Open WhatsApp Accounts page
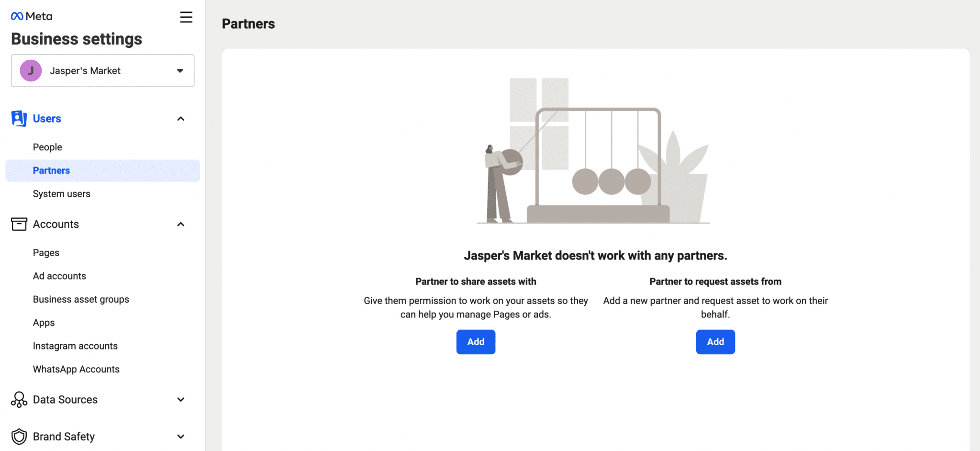 pos(76,370)
